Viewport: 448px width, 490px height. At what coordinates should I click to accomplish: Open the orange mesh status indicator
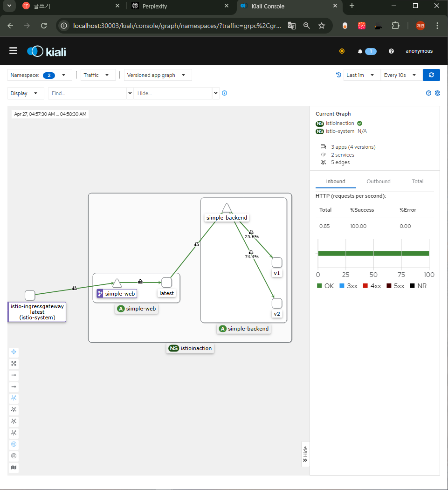click(x=342, y=51)
